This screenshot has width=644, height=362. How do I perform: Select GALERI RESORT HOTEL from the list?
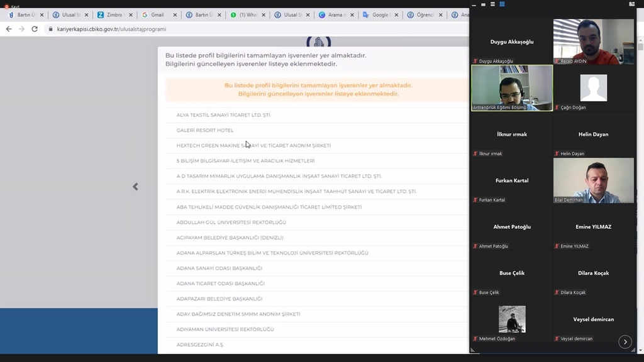(x=205, y=131)
